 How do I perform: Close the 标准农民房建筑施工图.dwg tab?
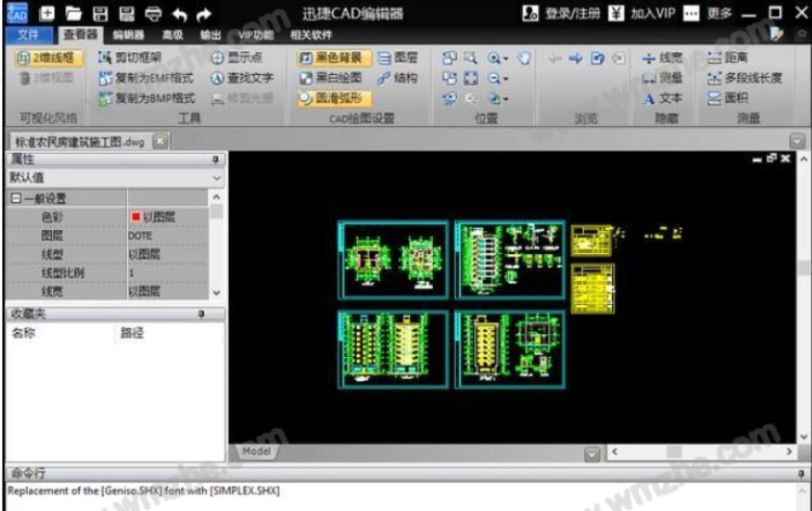161,141
